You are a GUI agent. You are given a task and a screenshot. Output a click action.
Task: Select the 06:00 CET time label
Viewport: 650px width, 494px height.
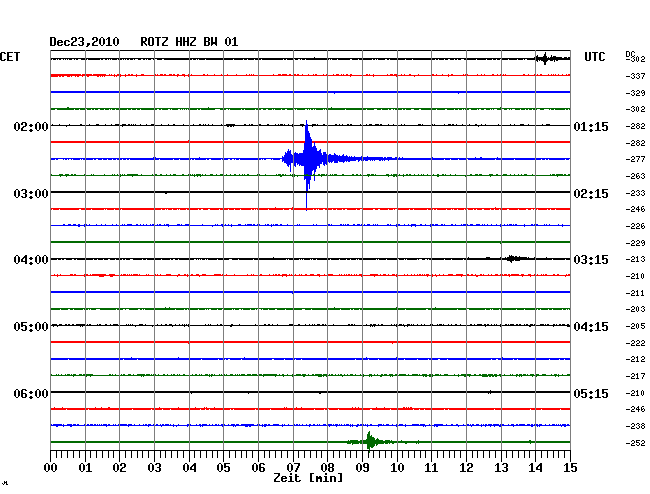coord(31,393)
